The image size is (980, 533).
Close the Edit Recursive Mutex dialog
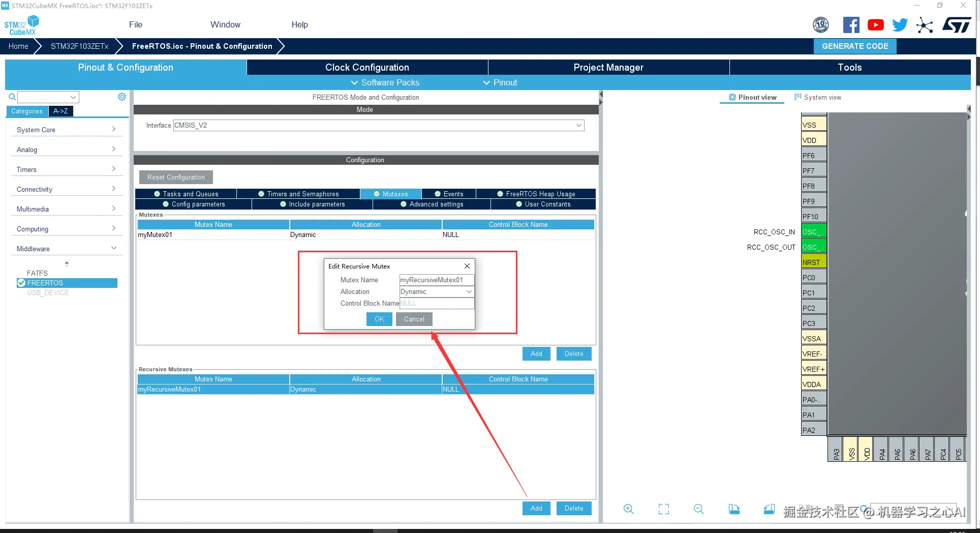pos(467,266)
